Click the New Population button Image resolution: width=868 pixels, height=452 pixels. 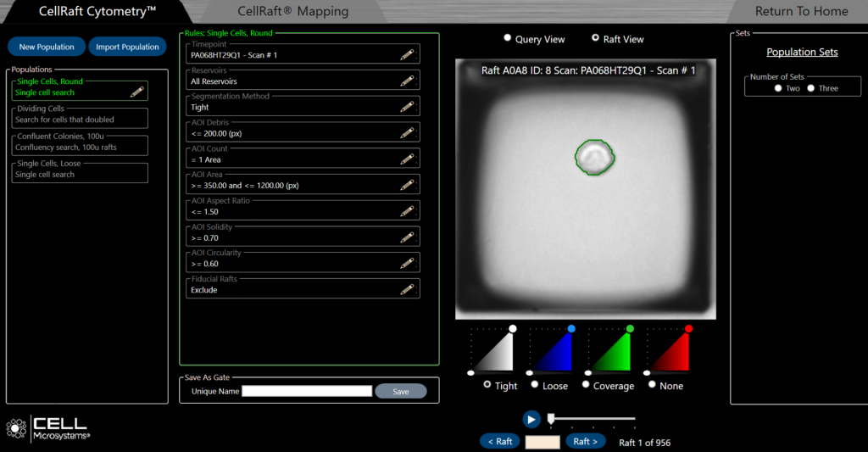[x=47, y=47]
